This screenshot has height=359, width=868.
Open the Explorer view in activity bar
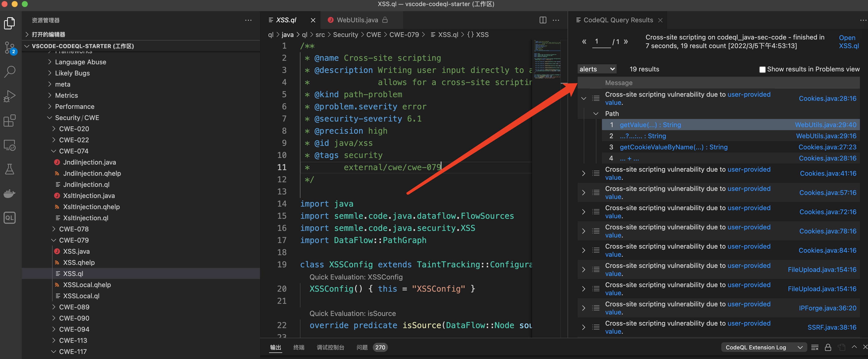[x=9, y=23]
